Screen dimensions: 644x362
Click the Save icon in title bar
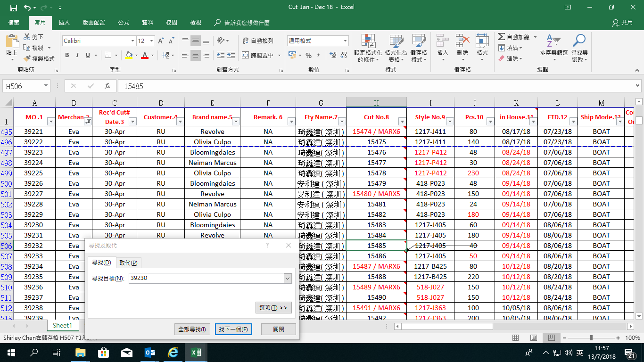[13, 8]
